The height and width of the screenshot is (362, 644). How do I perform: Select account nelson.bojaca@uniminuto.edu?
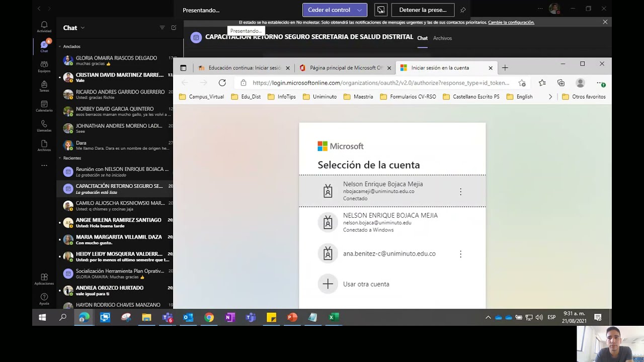point(392,222)
